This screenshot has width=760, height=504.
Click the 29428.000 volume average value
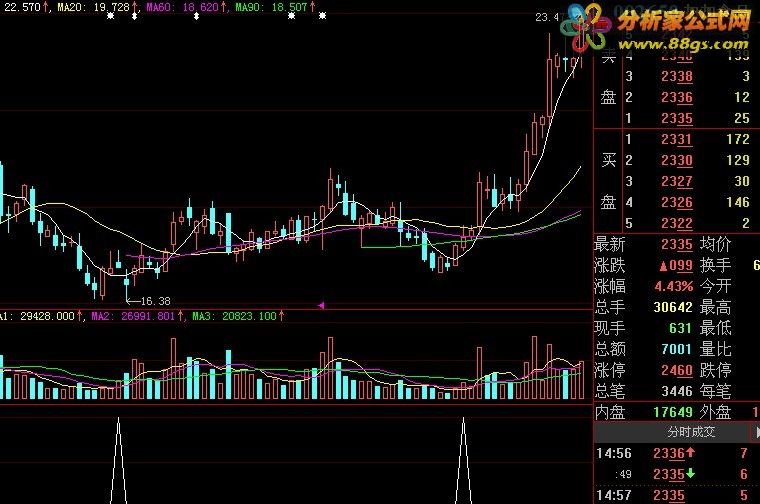pyautogui.click(x=48, y=316)
